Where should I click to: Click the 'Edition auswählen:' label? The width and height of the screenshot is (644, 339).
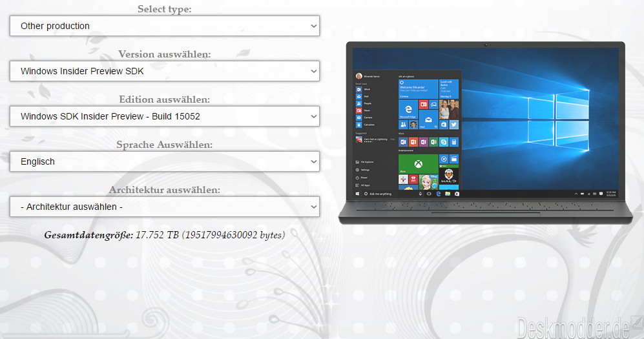pos(164,99)
